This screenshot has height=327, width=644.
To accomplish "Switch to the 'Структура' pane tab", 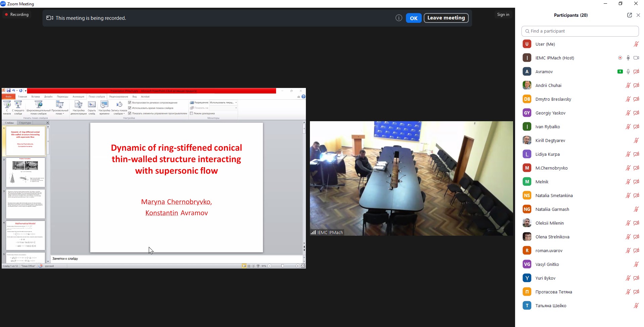I will click(25, 123).
